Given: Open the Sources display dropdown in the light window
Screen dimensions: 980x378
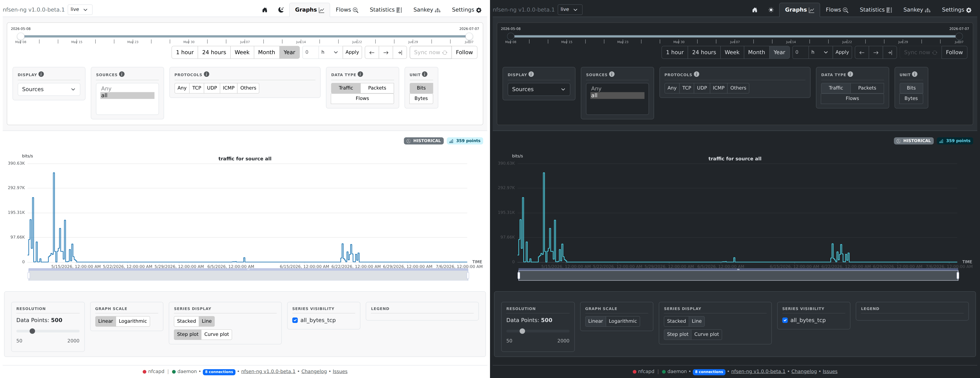Looking at the screenshot, I should click(x=49, y=89).
